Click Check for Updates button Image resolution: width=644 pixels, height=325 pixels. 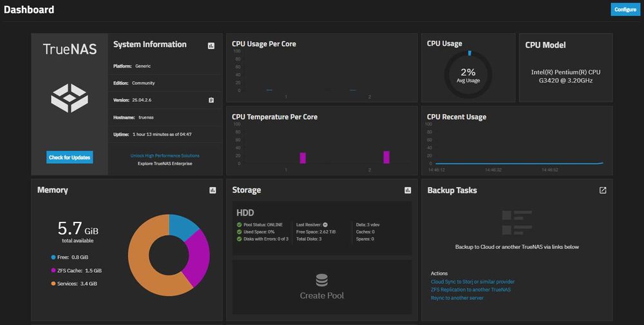click(x=70, y=157)
